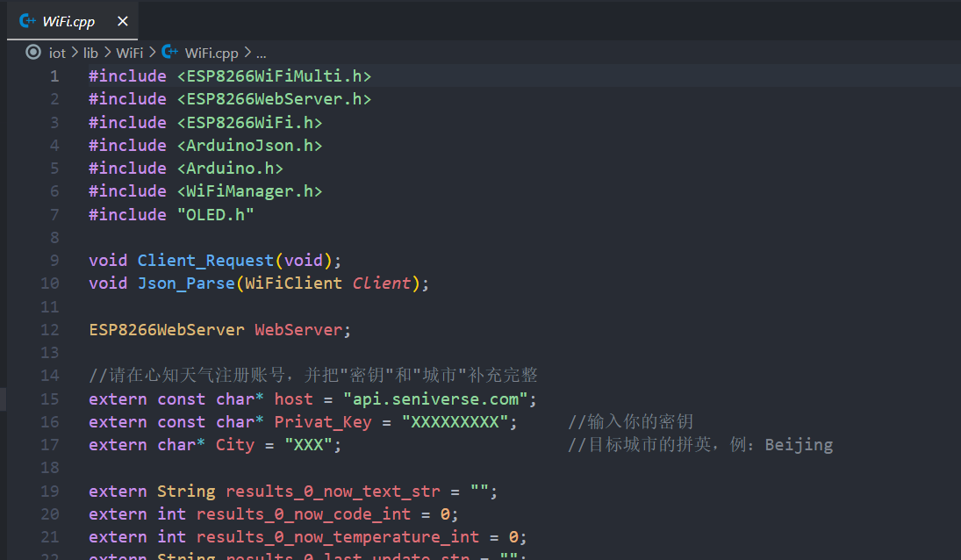Select line number 12 in the gutter
The height and width of the screenshot is (560, 961).
[x=50, y=330]
